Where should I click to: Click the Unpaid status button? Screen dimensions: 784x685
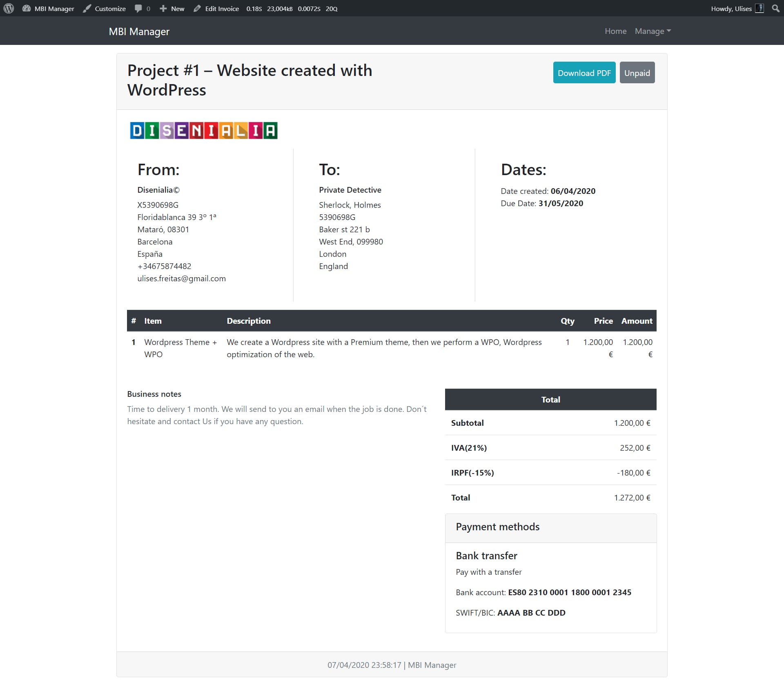[x=637, y=73]
